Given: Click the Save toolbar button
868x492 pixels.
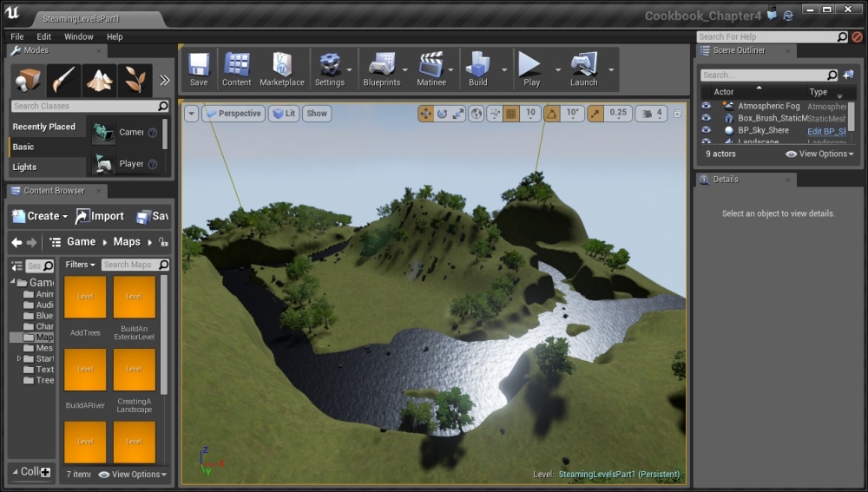Looking at the screenshot, I should click(199, 69).
